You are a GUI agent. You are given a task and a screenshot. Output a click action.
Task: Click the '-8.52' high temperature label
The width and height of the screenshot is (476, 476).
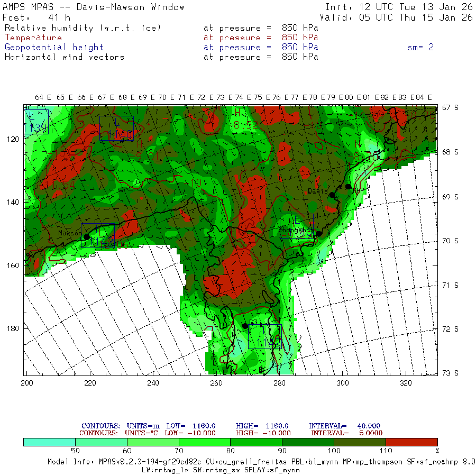243,125
